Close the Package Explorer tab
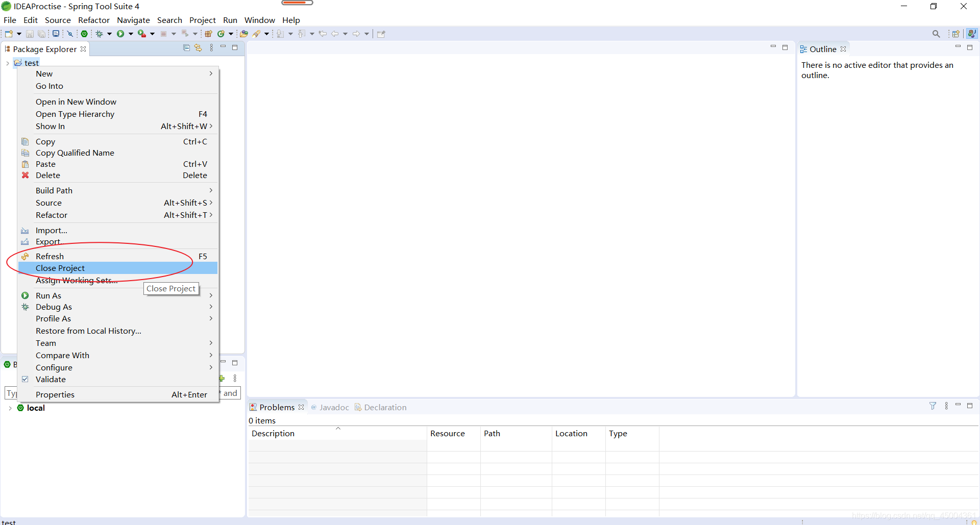980x525 pixels. point(83,49)
